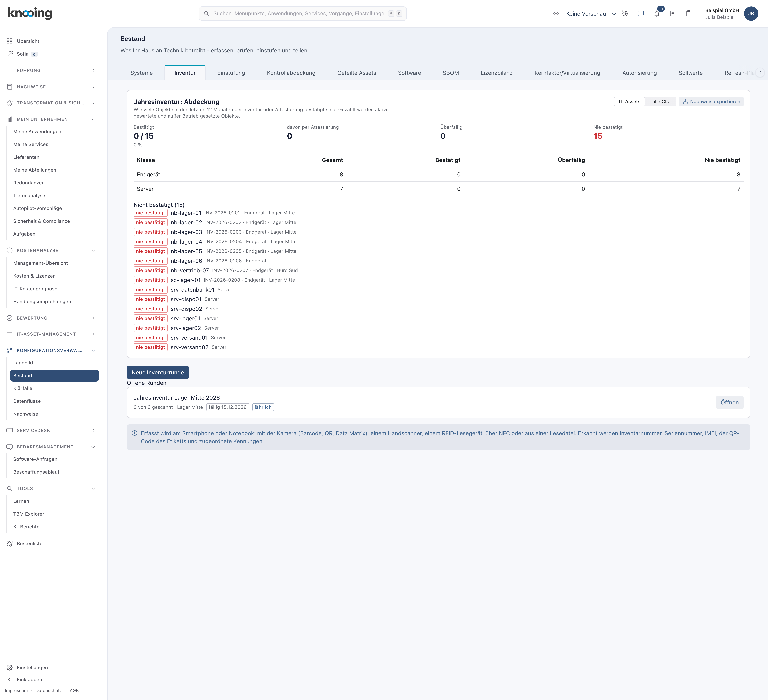Open Software-Anfragen in the sidebar
The image size is (768, 700).
tap(54, 459)
